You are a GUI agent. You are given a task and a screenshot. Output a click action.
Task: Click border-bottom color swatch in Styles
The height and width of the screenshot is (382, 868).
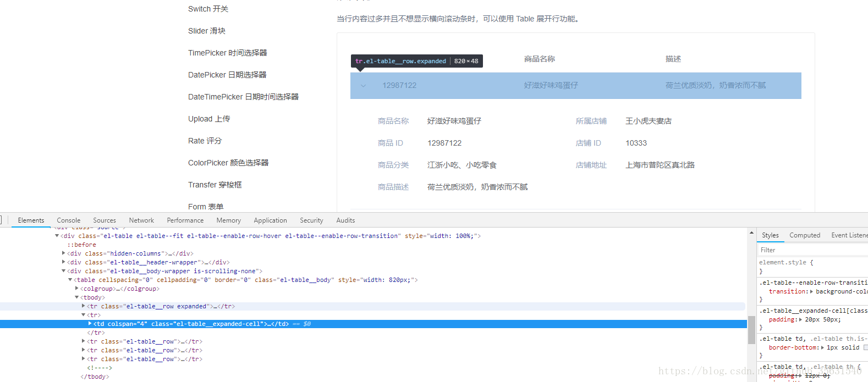[865, 347]
